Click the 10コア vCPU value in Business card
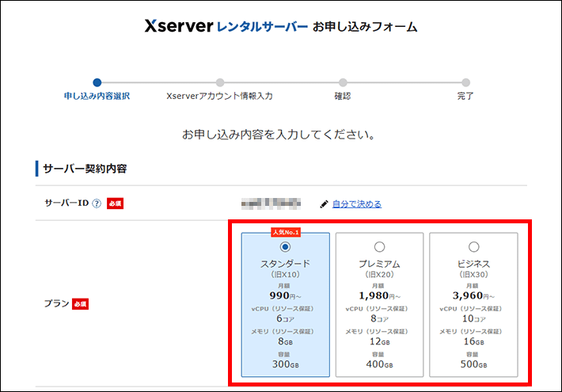The height and width of the screenshot is (392, 562). click(474, 318)
